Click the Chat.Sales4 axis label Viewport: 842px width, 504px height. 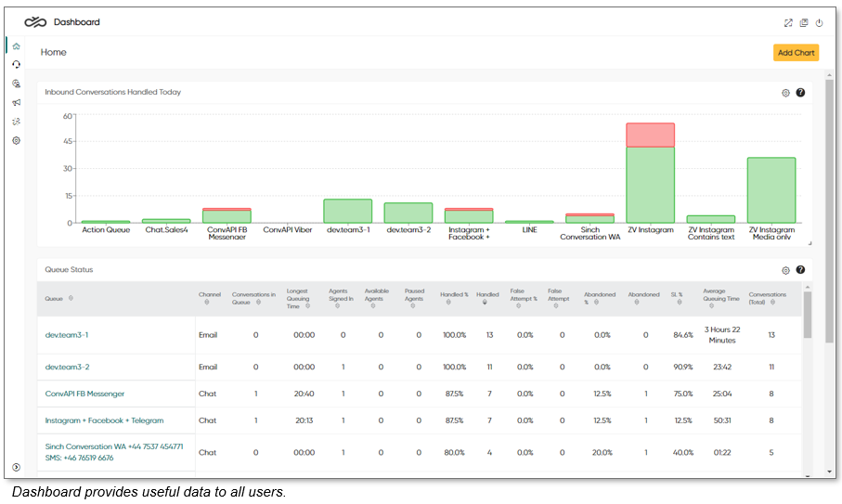[x=166, y=230]
